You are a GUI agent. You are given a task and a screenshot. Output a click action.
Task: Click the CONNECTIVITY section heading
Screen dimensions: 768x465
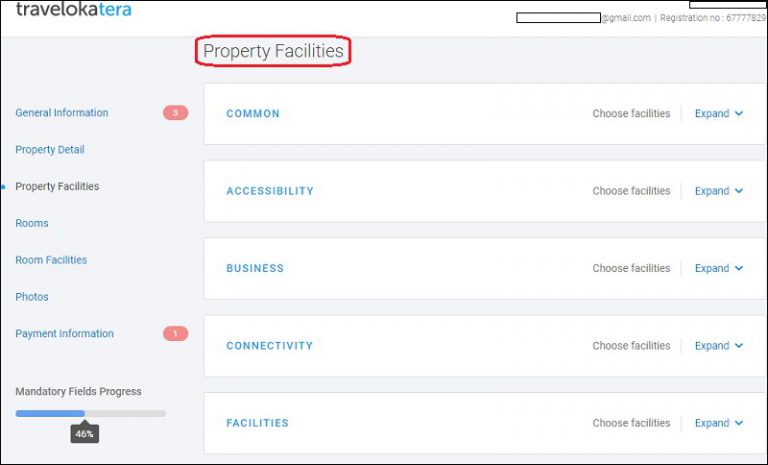click(x=269, y=346)
